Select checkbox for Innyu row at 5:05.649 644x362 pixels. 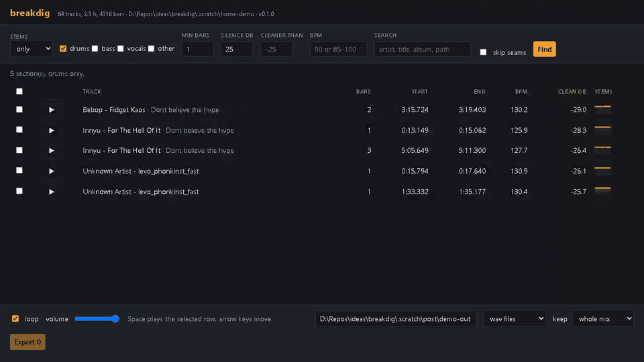click(x=19, y=150)
